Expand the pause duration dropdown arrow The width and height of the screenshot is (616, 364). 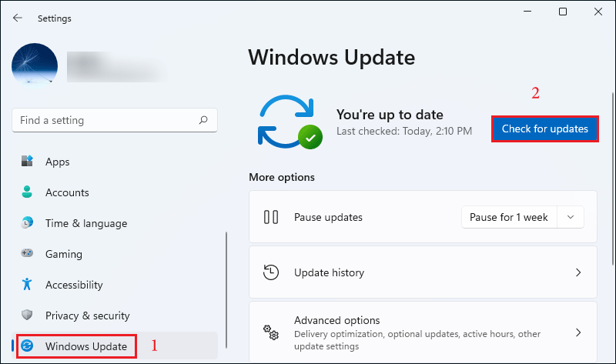click(571, 217)
